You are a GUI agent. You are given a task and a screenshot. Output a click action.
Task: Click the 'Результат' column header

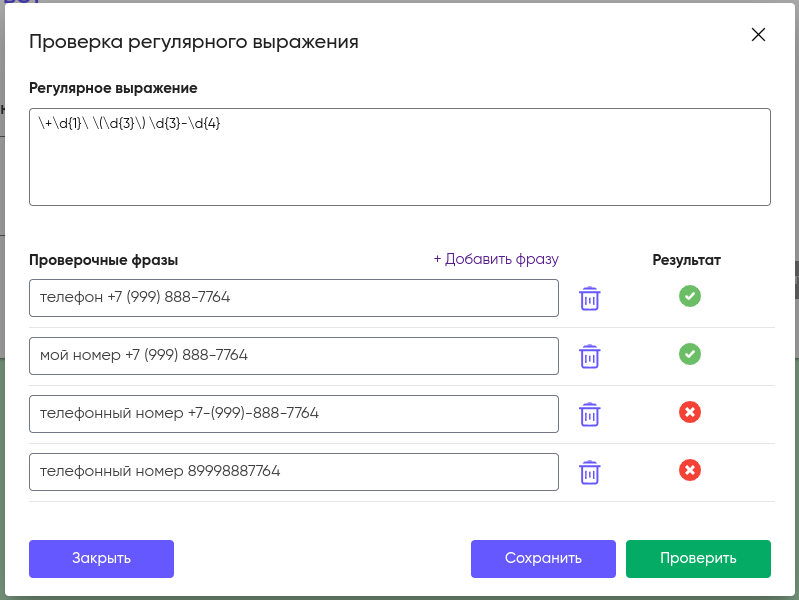click(x=687, y=260)
